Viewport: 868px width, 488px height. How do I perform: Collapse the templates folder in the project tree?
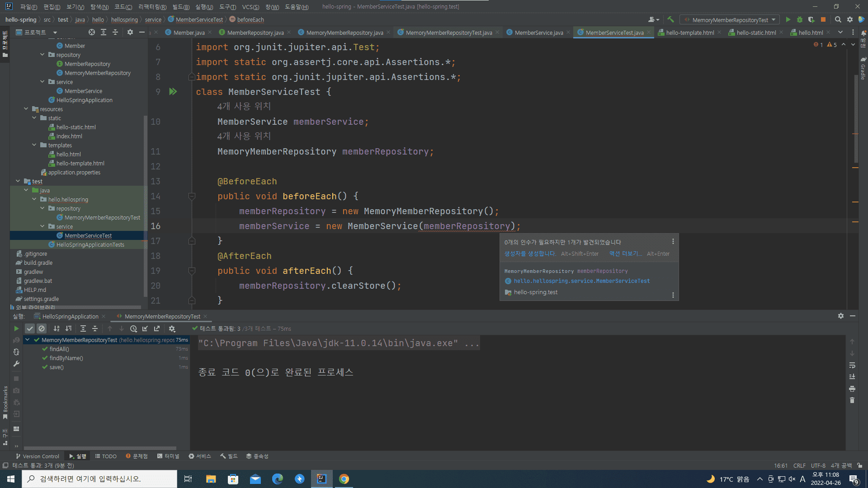pos(34,145)
